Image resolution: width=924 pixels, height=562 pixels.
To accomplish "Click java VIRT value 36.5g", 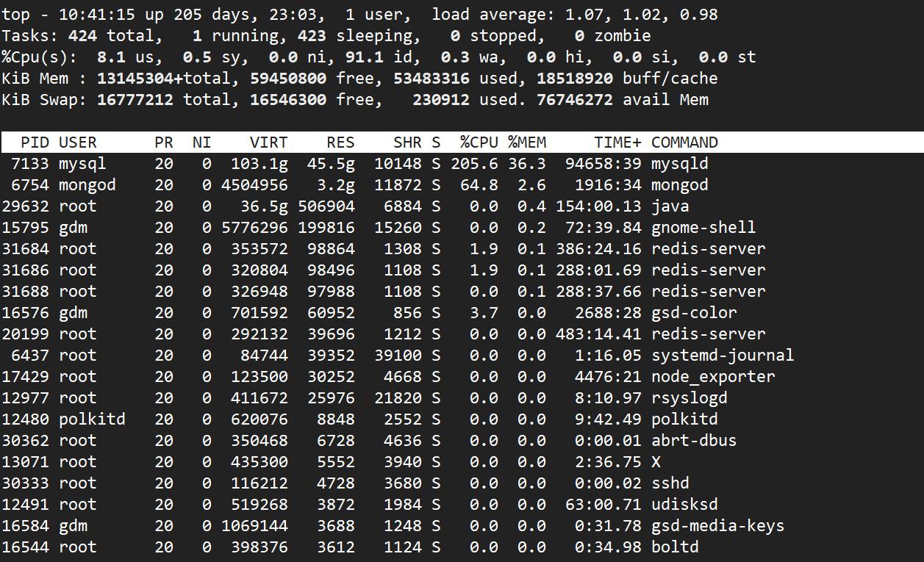I will pos(264,206).
